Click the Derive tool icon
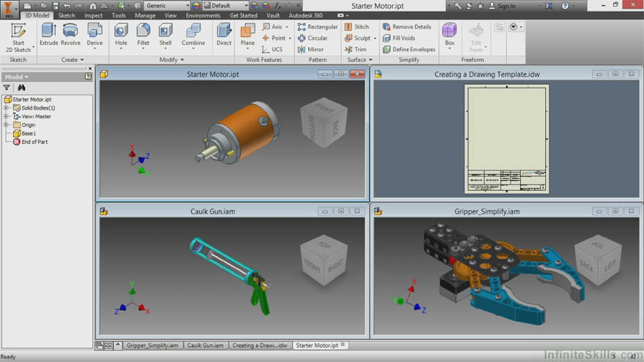This screenshot has height=362, width=644. pyautogui.click(x=95, y=31)
